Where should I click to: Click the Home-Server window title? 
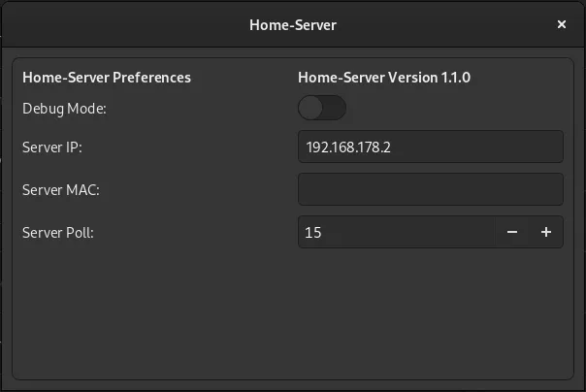tap(293, 25)
